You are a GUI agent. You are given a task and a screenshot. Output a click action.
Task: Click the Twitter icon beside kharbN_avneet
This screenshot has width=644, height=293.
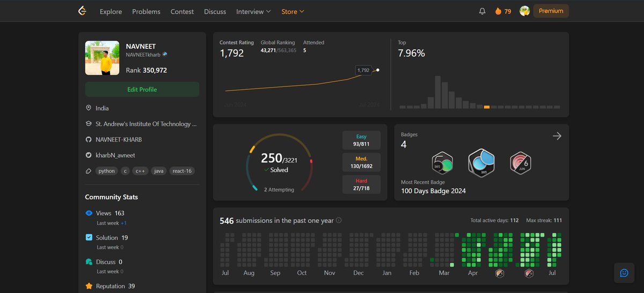tap(89, 155)
